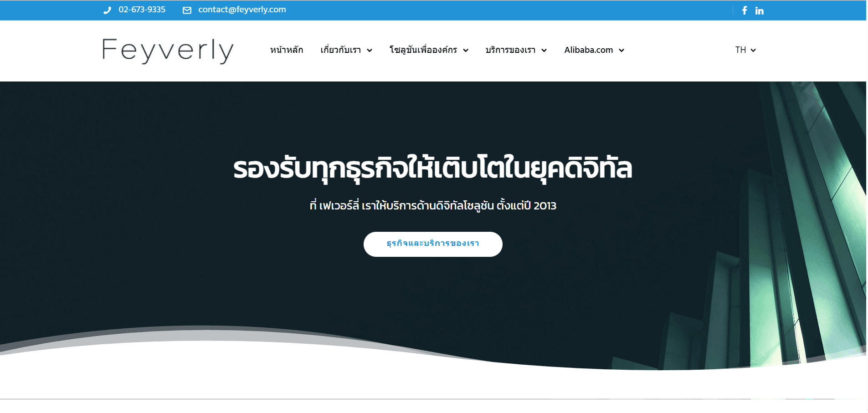868x413 pixels.
Task: Call 02-673-9335 via the header link
Action: click(141, 9)
